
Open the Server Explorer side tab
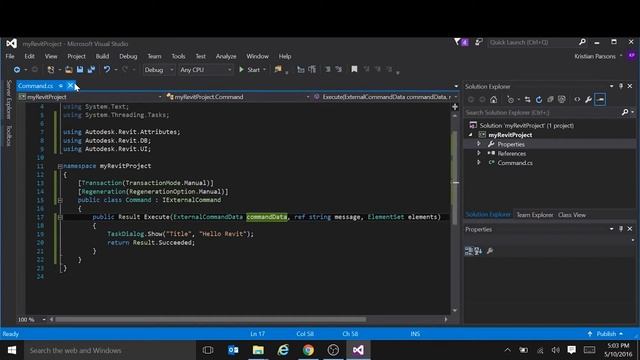pyautogui.click(x=9, y=100)
